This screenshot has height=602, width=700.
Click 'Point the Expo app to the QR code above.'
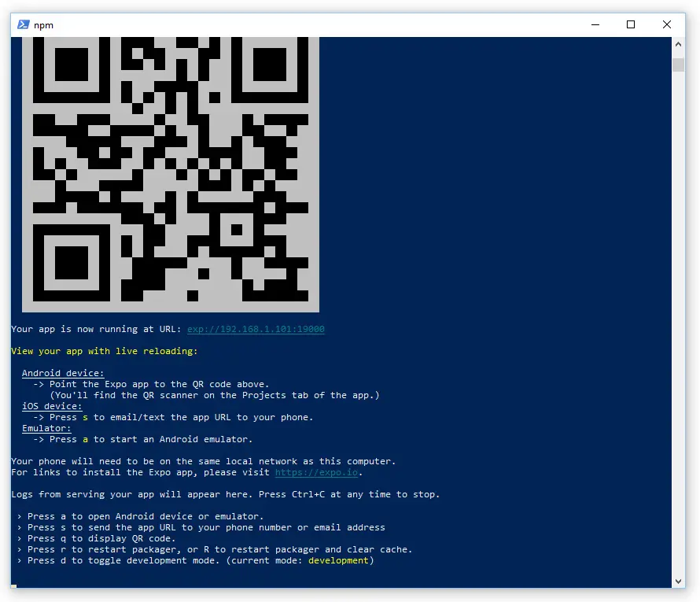point(159,384)
